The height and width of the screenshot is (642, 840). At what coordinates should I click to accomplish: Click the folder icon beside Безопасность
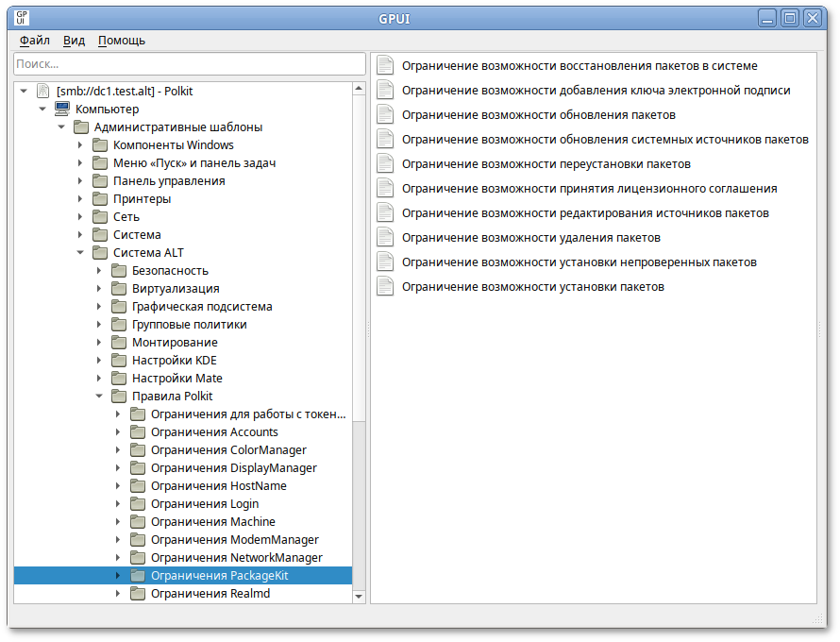pos(119,271)
